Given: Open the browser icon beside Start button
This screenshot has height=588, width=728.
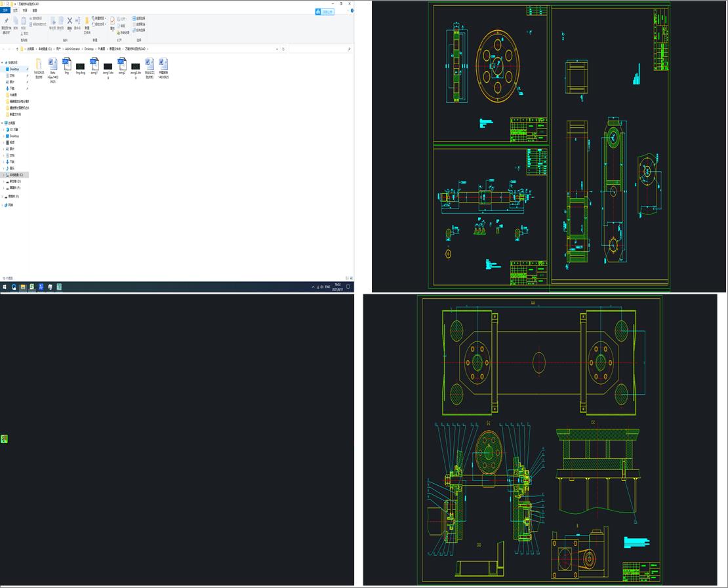Looking at the screenshot, I should [x=14, y=287].
